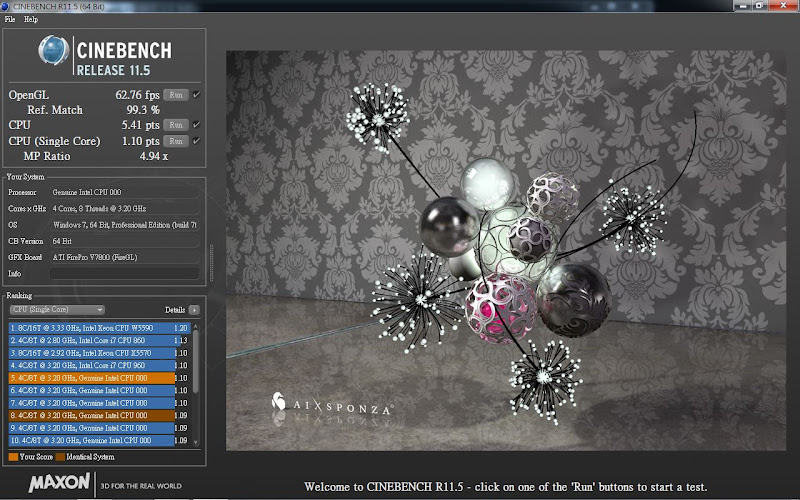The width and height of the screenshot is (800, 500).
Task: Click the Processor field Genuine Intel CPU 000
Action: coord(124,192)
